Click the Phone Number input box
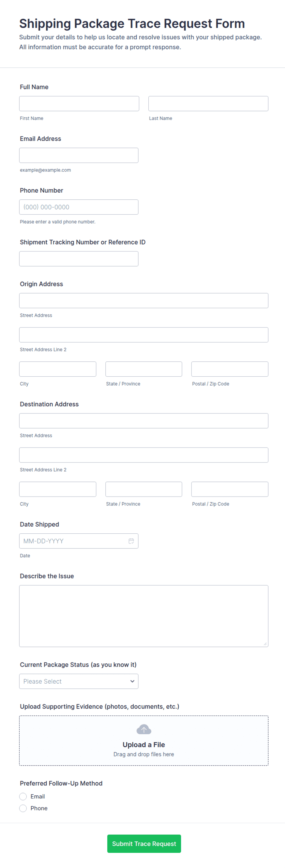 [x=79, y=207]
